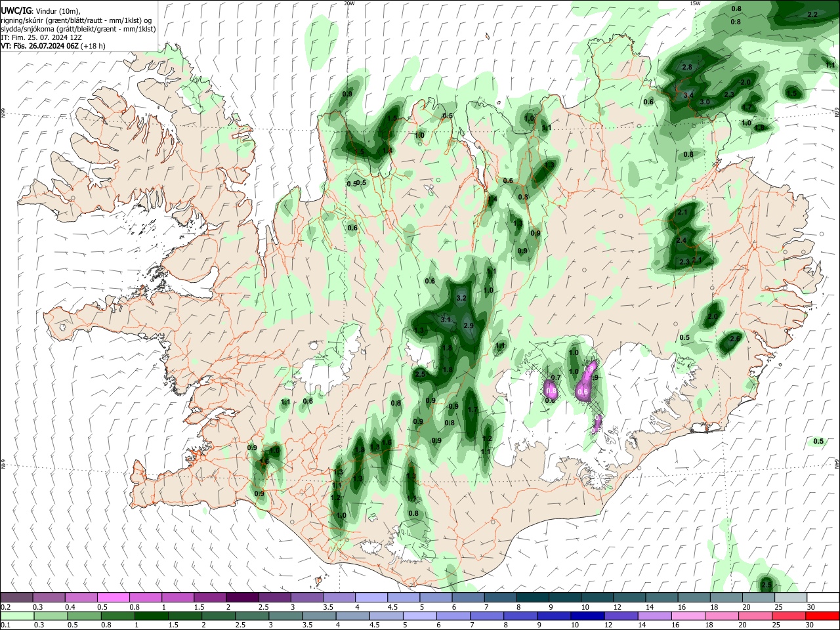
Task: Click the darkest green 1–1.5 rain legend swatch
Action: [151, 616]
